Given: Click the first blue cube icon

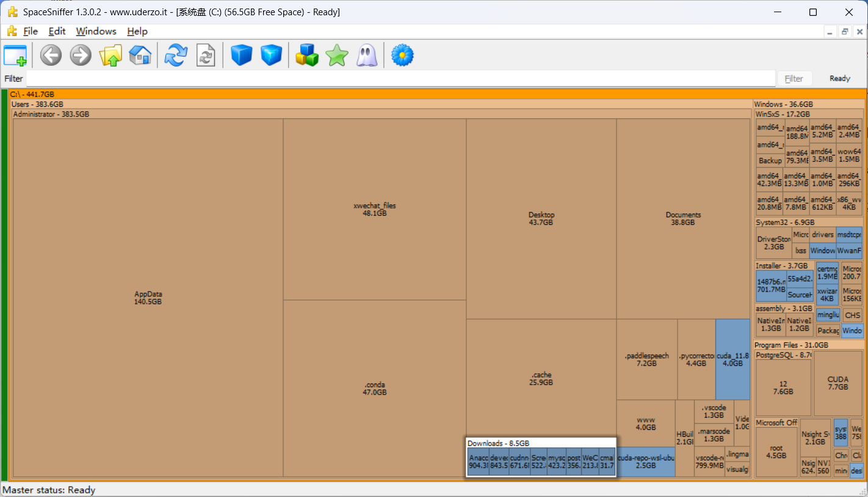Looking at the screenshot, I should coord(241,55).
